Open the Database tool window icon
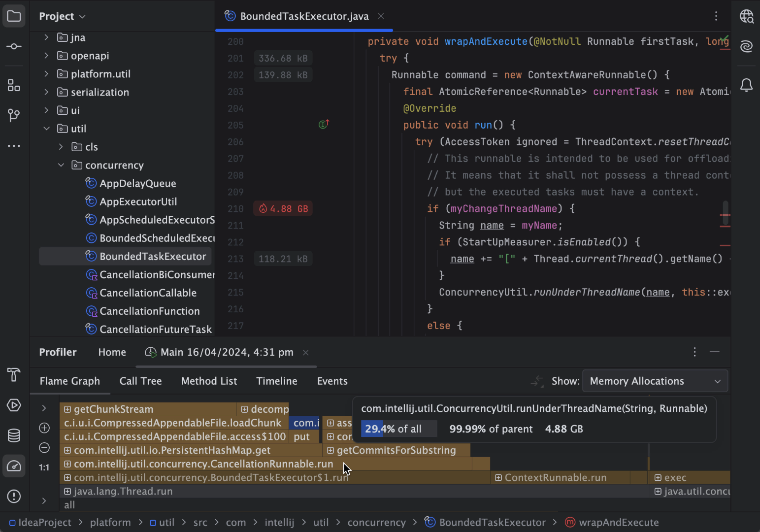Screen dimensions: 760x532 tap(14, 435)
